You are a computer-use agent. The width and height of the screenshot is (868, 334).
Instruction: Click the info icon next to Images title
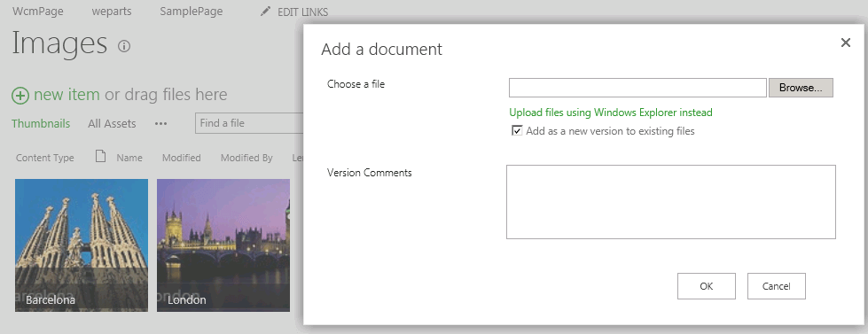pyautogui.click(x=124, y=46)
